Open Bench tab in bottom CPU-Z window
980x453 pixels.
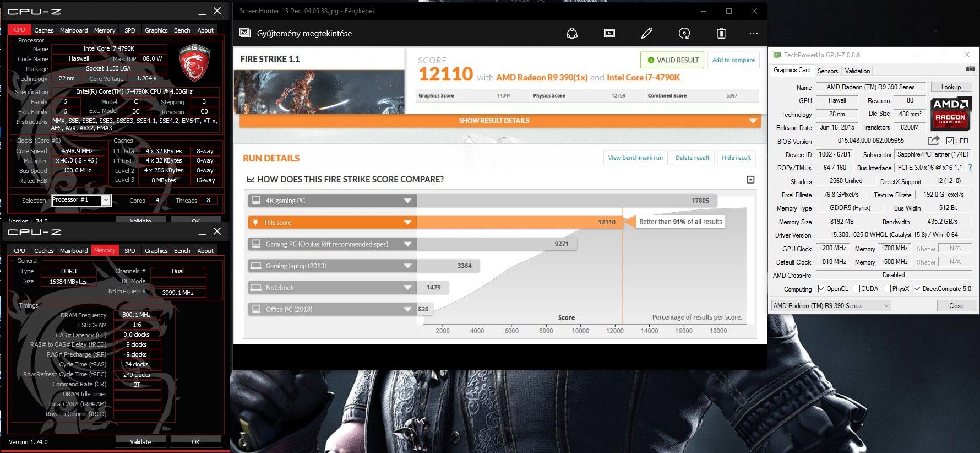click(x=182, y=251)
